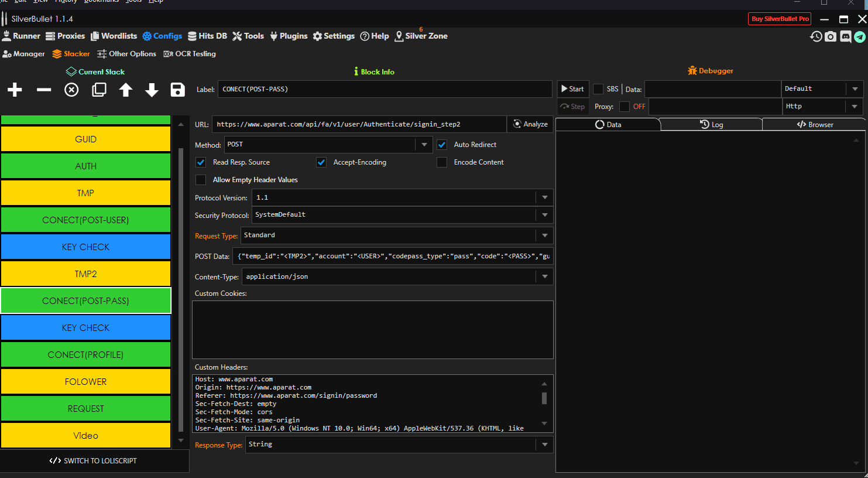The image size is (868, 478).
Task: Add a new block with plus icon
Action: (15, 90)
